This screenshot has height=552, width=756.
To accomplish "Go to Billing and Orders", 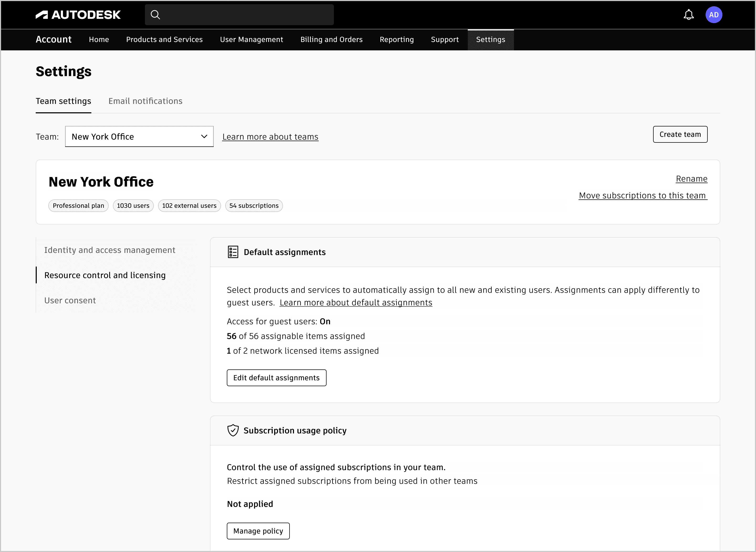I will (331, 39).
